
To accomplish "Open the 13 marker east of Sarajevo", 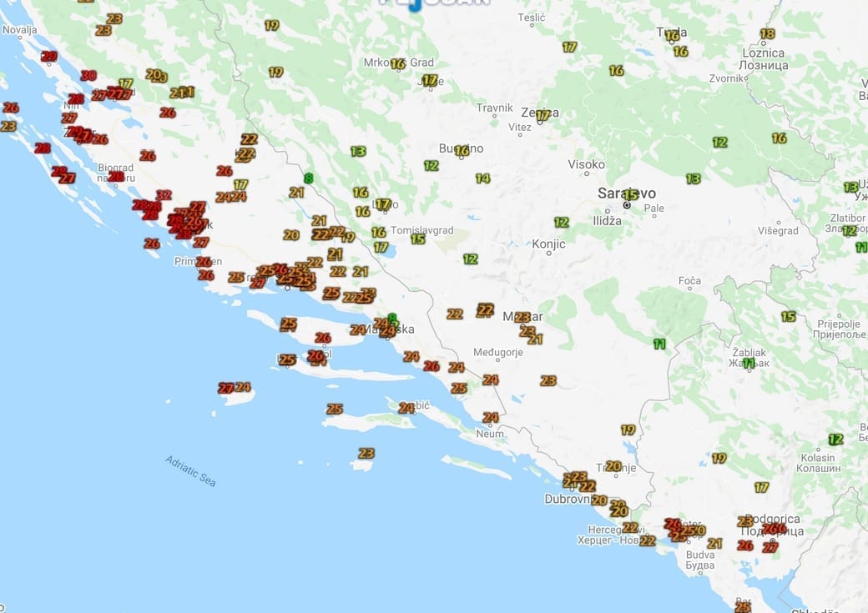I will [x=693, y=179].
